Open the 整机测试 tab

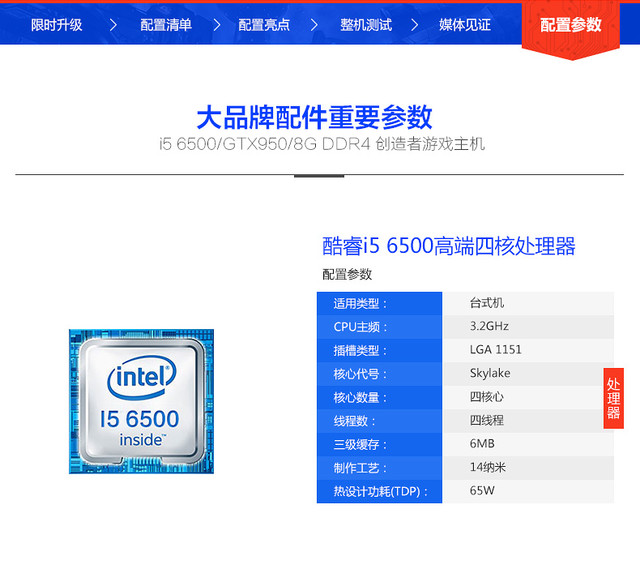pos(366,25)
